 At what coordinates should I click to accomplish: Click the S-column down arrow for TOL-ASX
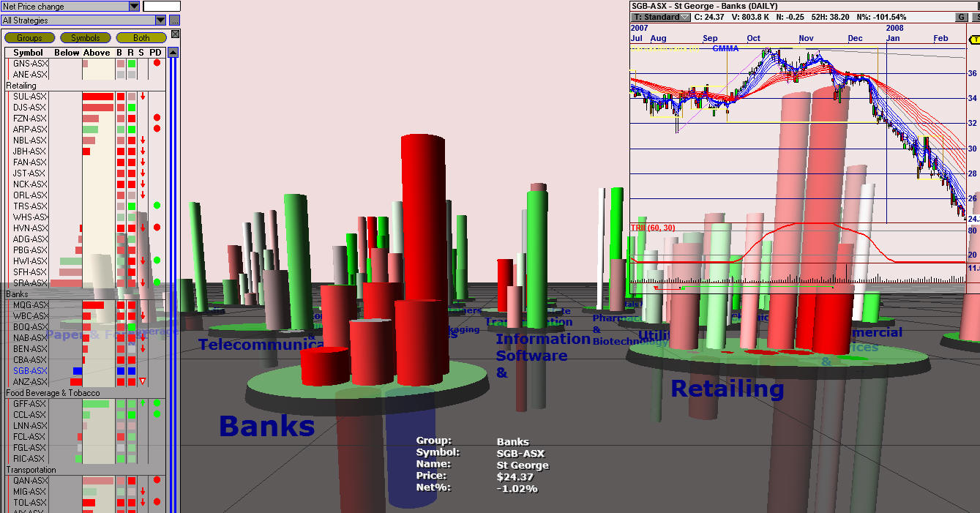pos(143,503)
